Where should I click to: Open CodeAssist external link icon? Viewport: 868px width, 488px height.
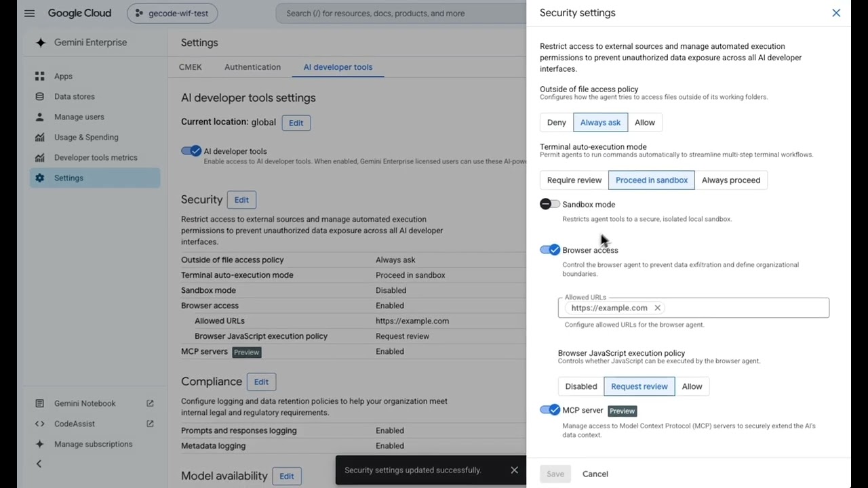pos(150,424)
